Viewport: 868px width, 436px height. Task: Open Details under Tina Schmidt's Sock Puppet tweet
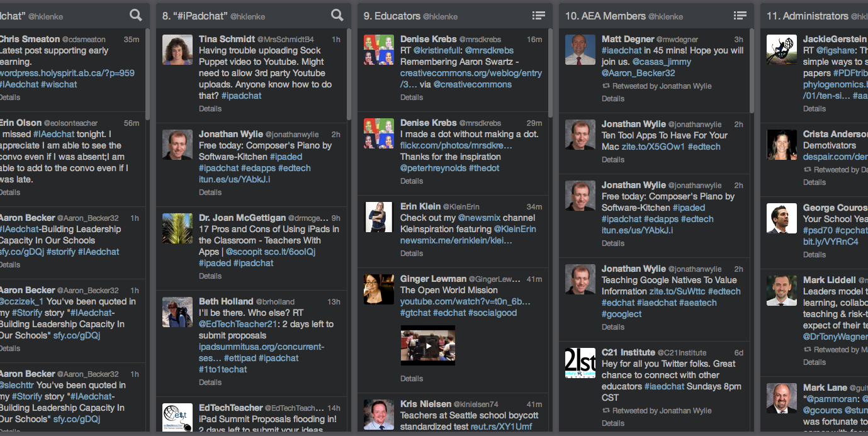click(210, 108)
